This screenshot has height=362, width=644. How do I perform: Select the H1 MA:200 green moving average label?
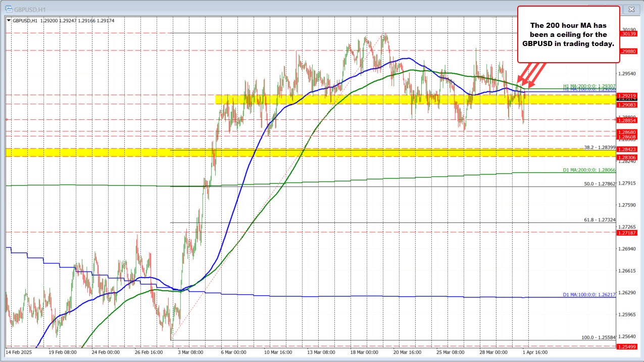click(x=589, y=86)
